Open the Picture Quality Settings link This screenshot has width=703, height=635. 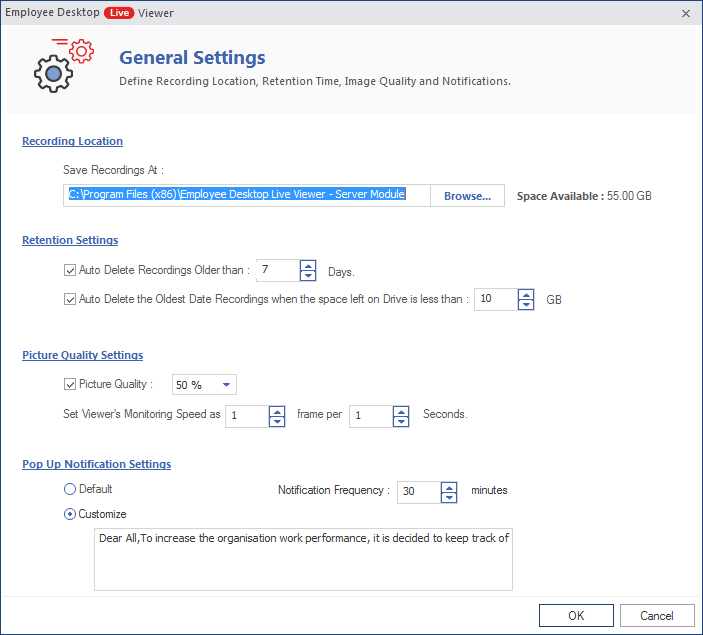(x=82, y=355)
